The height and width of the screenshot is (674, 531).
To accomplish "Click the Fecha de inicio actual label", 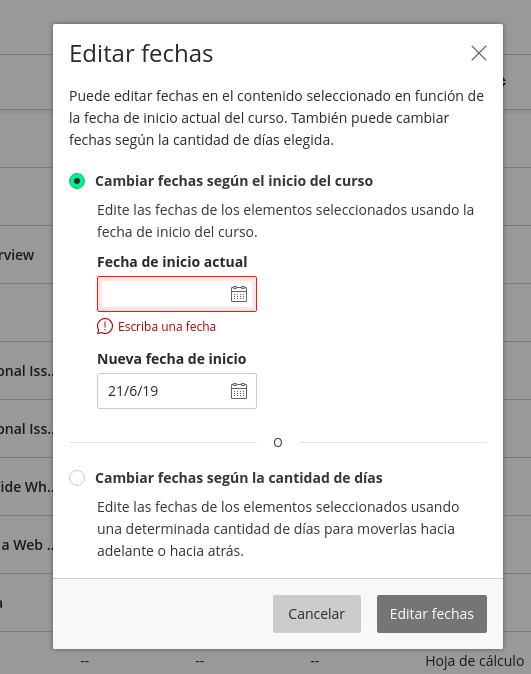I will click(172, 262).
